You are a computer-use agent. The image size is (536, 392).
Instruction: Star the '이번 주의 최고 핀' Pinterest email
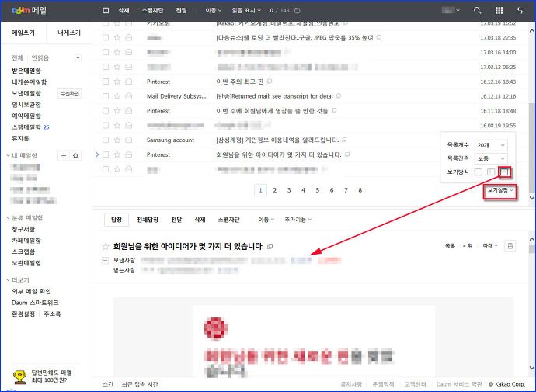(117, 82)
